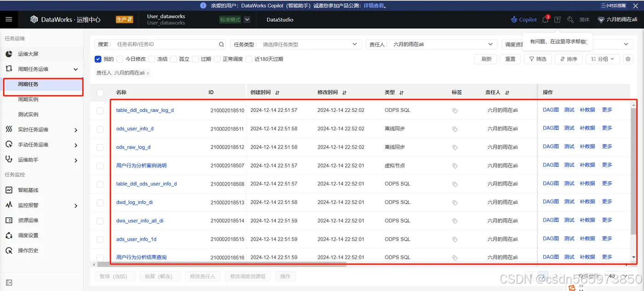This screenshot has width=644, height=291.
Task: Open the DataWorks Copilot assistant
Action: pyautogui.click(x=523, y=19)
